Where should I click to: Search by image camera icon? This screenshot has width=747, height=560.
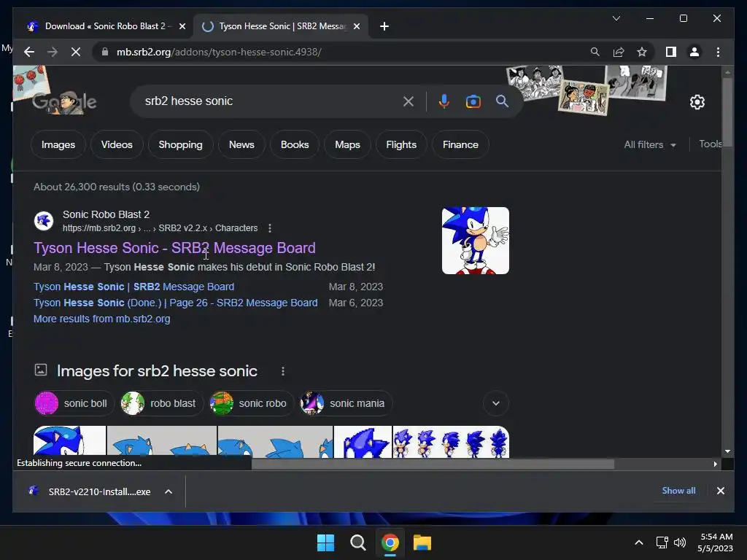tap(473, 101)
